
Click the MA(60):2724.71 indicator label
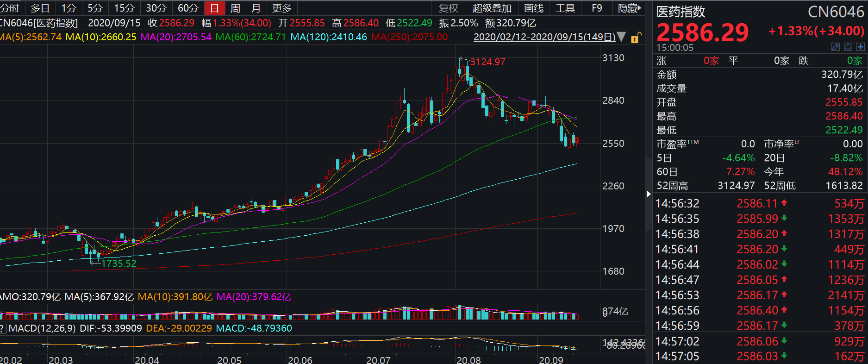coord(251,37)
